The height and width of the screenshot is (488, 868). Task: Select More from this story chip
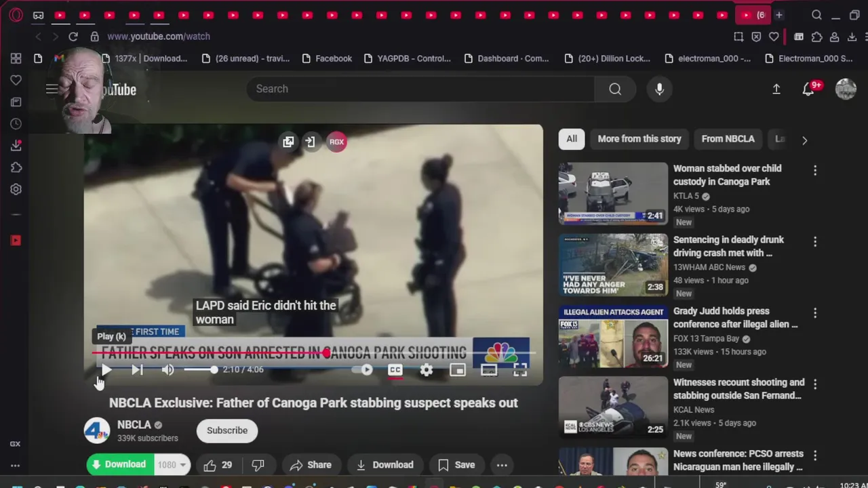(639, 139)
